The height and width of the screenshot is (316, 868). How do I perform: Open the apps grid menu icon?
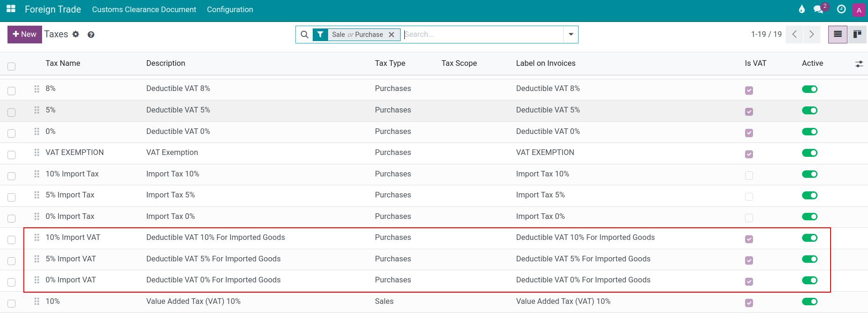pos(11,9)
